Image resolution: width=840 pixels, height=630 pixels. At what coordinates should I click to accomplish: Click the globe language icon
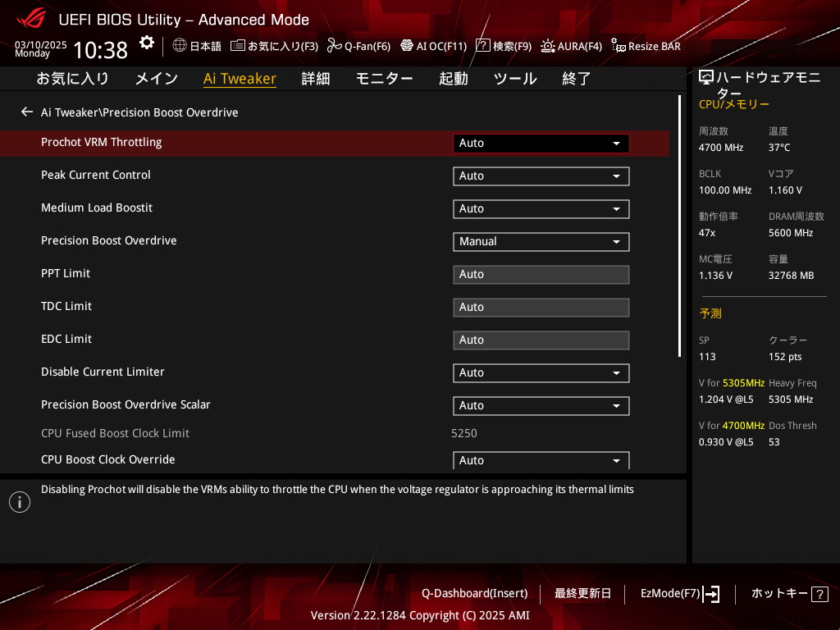(180, 46)
